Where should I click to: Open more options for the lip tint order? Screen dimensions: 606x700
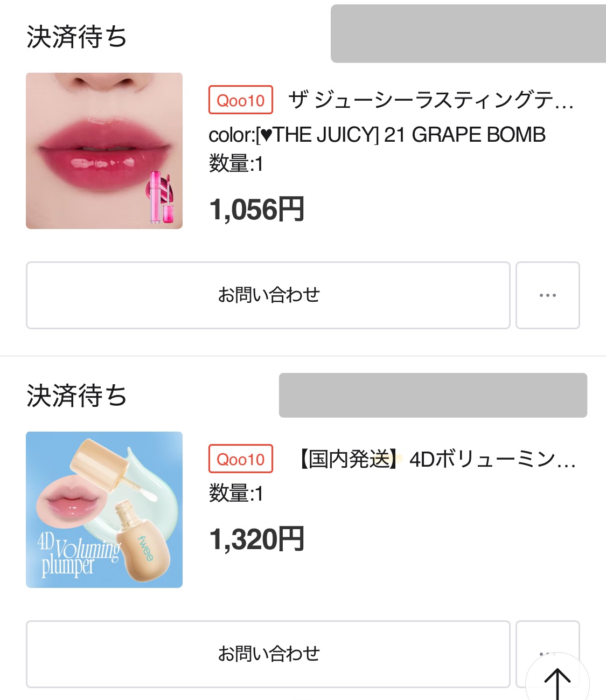pyautogui.click(x=547, y=295)
